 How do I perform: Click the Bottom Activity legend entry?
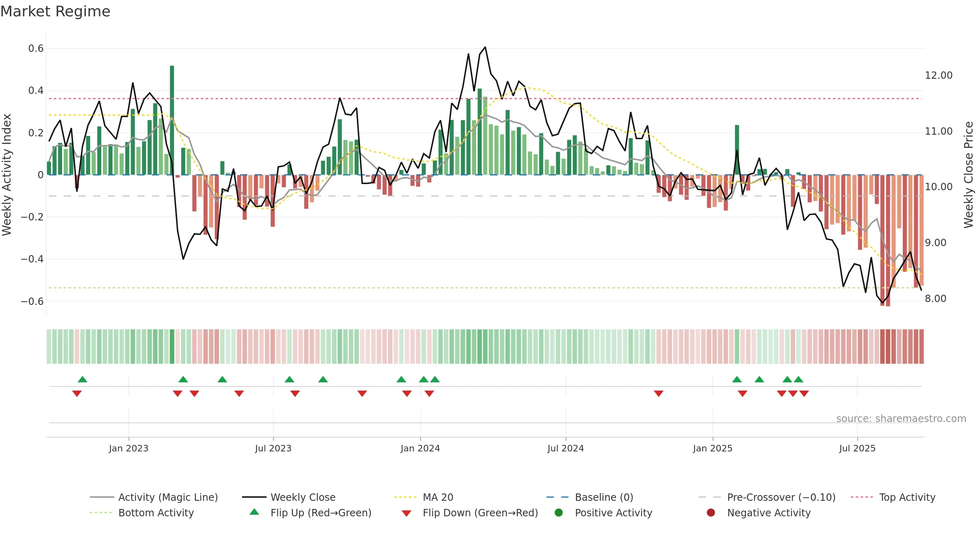pos(142,513)
